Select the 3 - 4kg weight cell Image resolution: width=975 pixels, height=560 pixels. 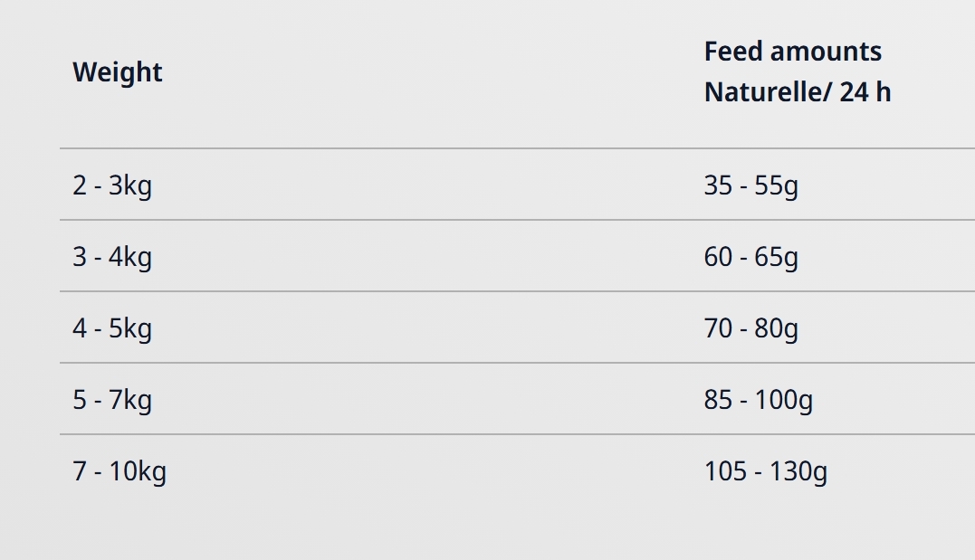pos(112,257)
